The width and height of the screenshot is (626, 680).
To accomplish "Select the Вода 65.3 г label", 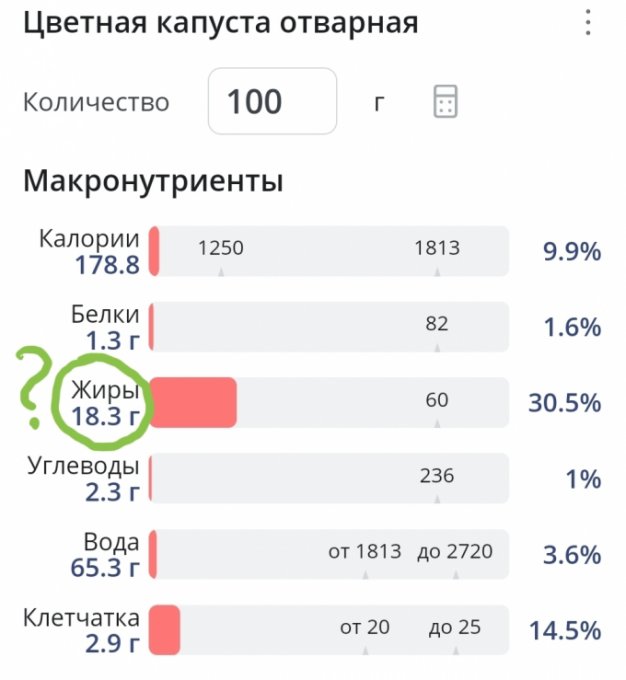I will coord(106,555).
